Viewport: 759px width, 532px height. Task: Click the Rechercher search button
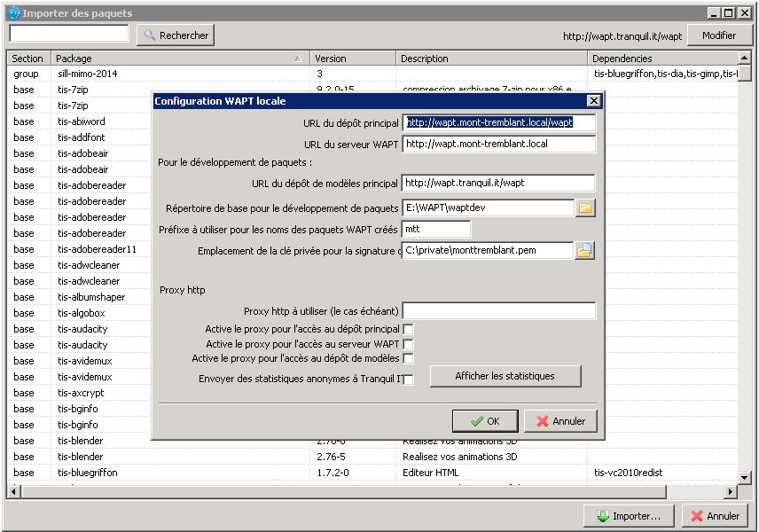pos(176,35)
